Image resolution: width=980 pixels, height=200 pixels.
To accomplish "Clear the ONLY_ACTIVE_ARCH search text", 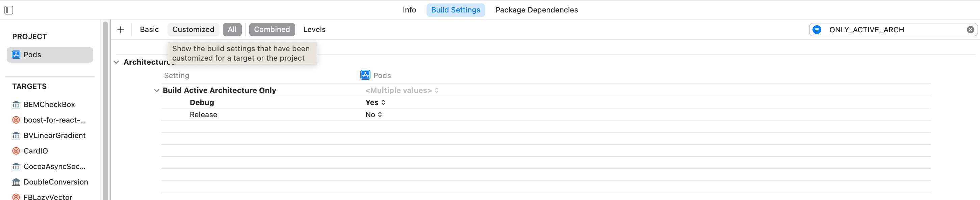I will click(970, 30).
